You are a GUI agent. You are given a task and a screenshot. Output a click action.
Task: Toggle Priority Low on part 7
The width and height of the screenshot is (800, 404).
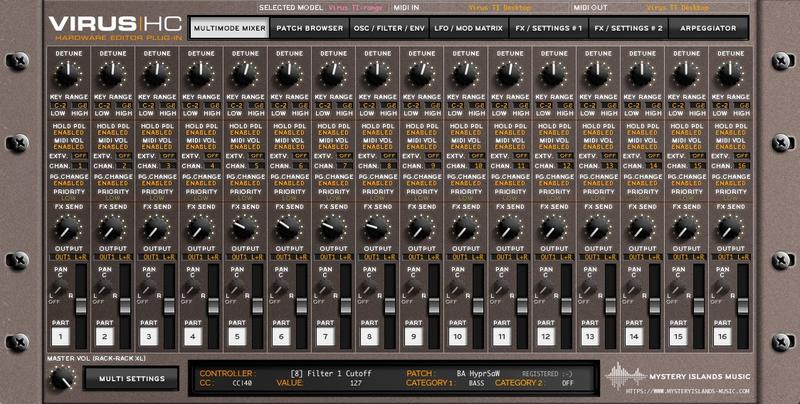[333, 198]
